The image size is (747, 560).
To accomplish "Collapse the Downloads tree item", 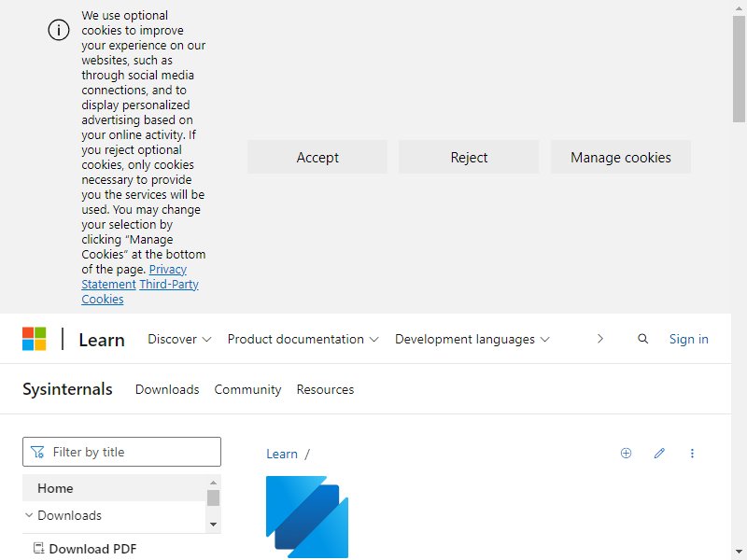I will click(x=29, y=515).
